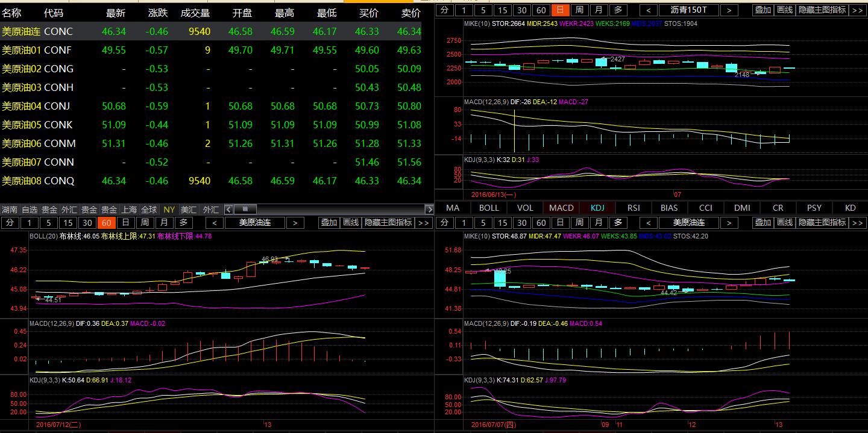
Task: Open 多 multi-period view in 沥青150T toolbar
Action: tap(618, 10)
